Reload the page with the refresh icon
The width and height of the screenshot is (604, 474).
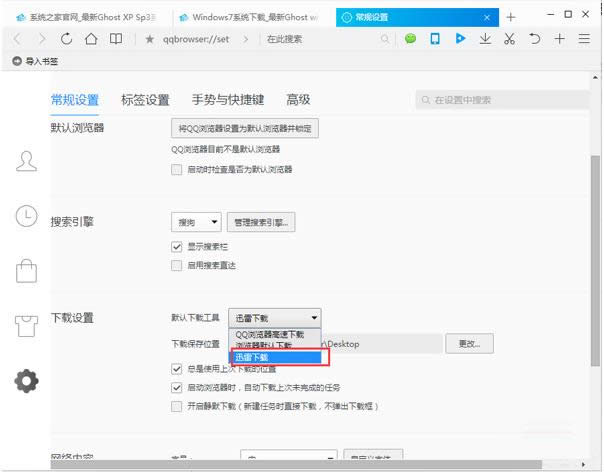[x=66, y=39]
